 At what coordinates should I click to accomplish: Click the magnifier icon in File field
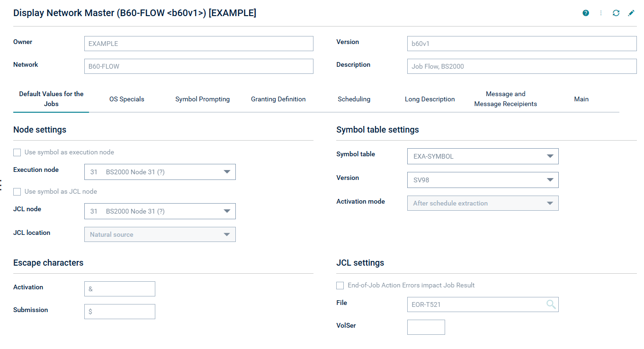[551, 304]
